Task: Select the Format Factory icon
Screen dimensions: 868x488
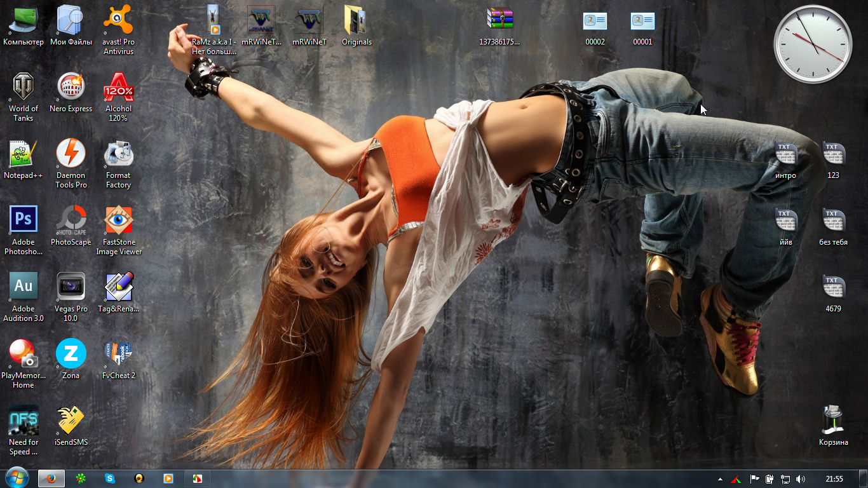Action: [x=118, y=154]
